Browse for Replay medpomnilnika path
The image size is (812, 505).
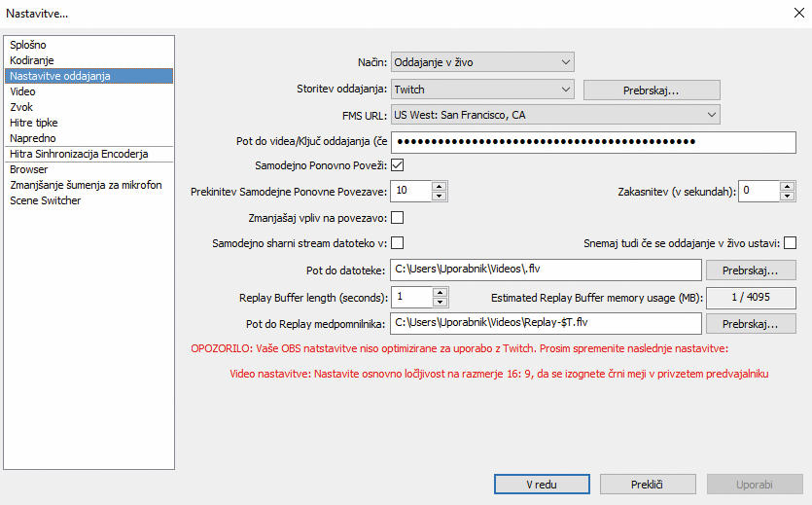(x=751, y=324)
